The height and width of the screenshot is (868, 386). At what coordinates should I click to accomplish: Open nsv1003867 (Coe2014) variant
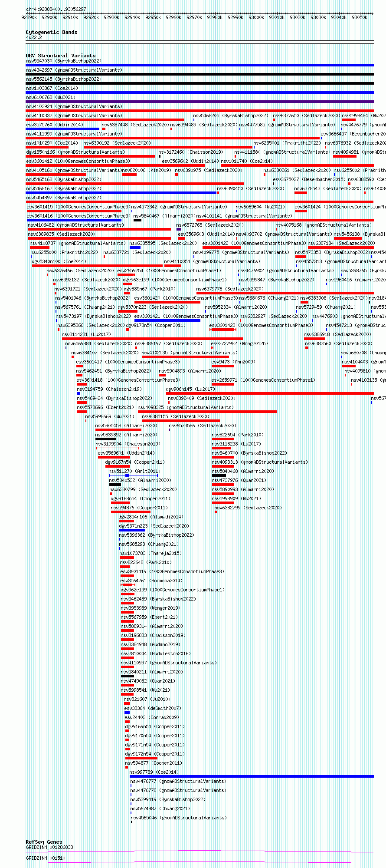pyautogui.click(x=52, y=88)
